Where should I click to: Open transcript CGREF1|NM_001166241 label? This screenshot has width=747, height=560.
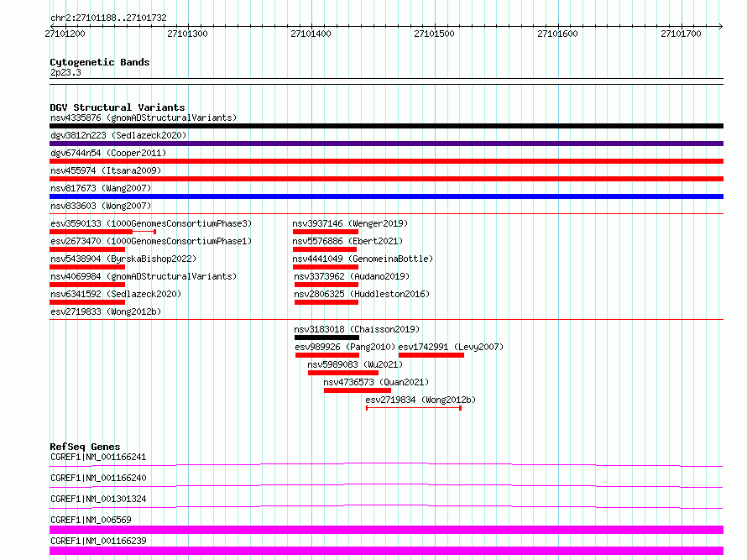tap(98, 457)
